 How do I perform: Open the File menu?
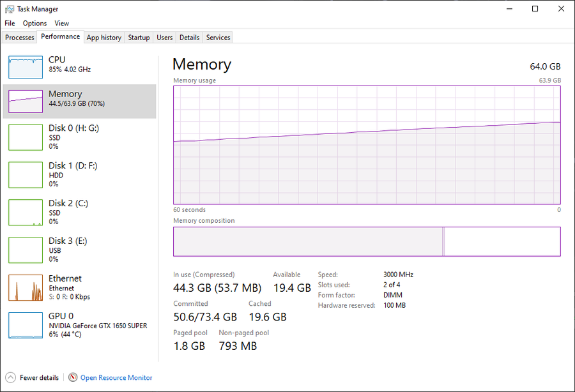(x=10, y=23)
